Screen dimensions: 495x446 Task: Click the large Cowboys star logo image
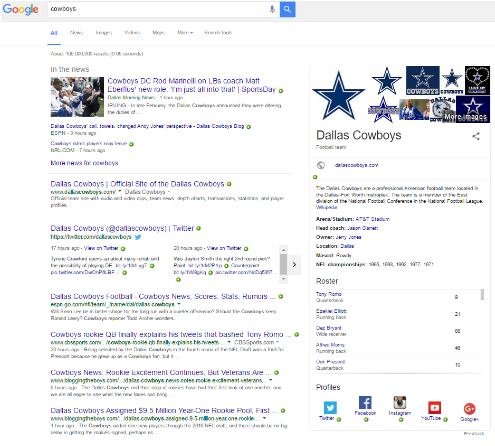[339, 96]
